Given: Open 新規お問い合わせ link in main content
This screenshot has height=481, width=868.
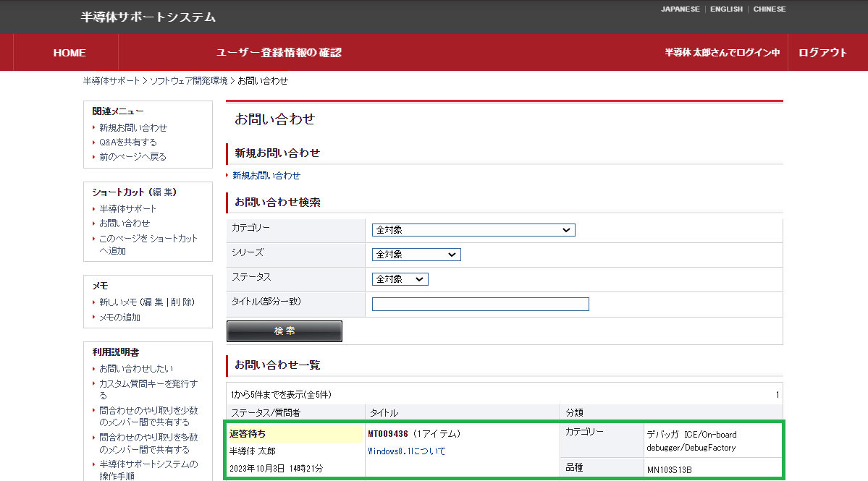Looking at the screenshot, I should click(266, 175).
